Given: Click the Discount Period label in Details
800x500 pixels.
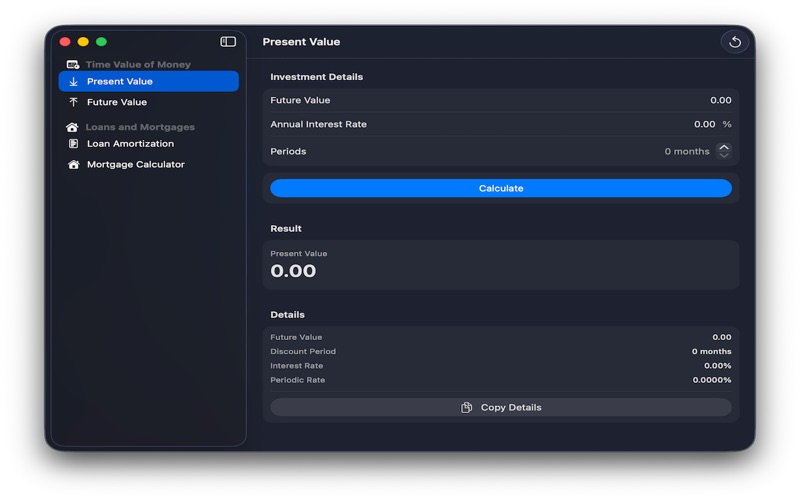Looking at the screenshot, I should point(303,352).
